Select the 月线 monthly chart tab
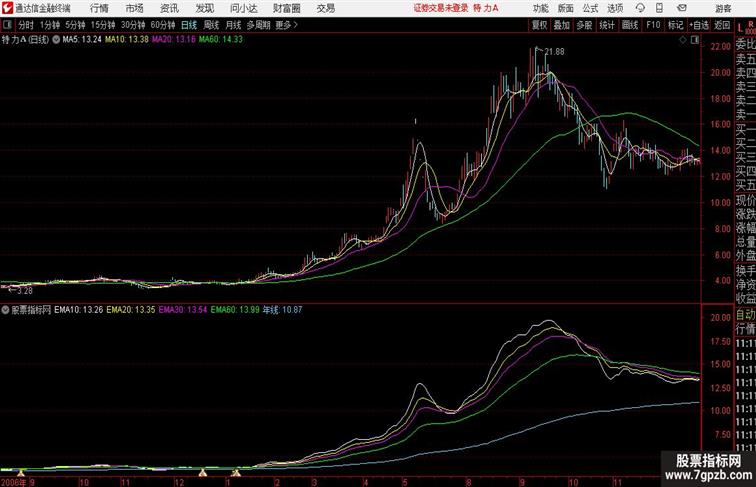This screenshot has width=756, height=487. pos(233,25)
